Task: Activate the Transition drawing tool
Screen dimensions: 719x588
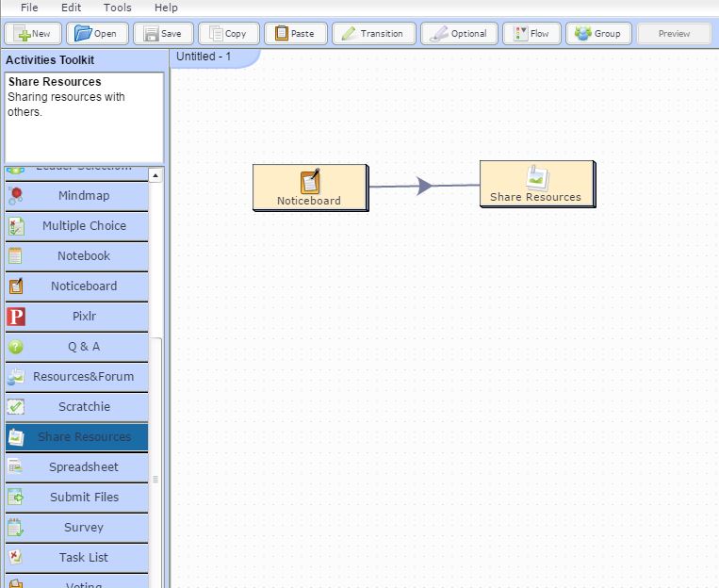Action: [371, 34]
